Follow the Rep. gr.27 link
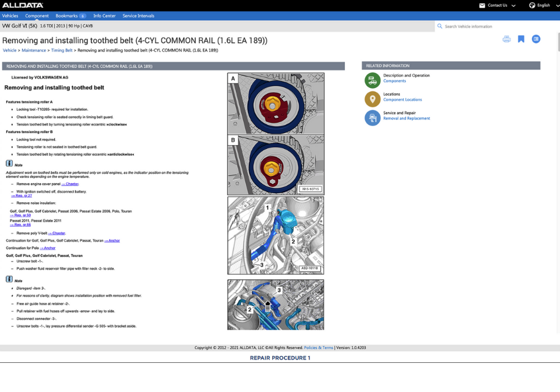The width and height of the screenshot is (560, 392). point(21,195)
